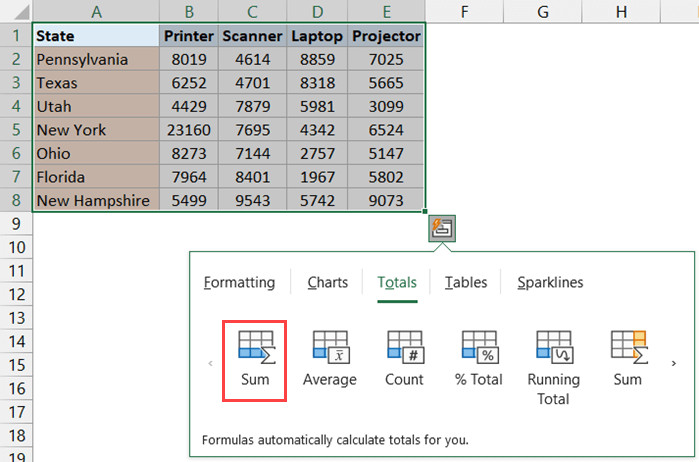Screen dimensions: 699x462
Task: Switch to the Tables tab
Action: coord(466,282)
